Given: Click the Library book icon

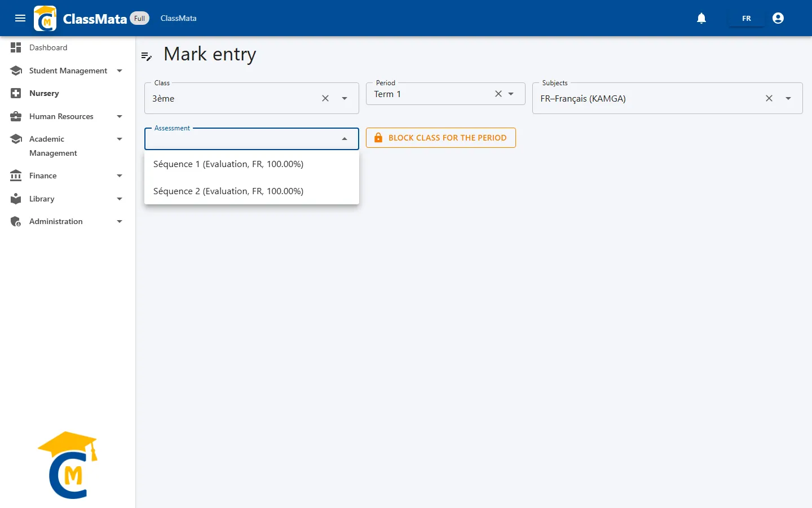Looking at the screenshot, I should coord(16,199).
